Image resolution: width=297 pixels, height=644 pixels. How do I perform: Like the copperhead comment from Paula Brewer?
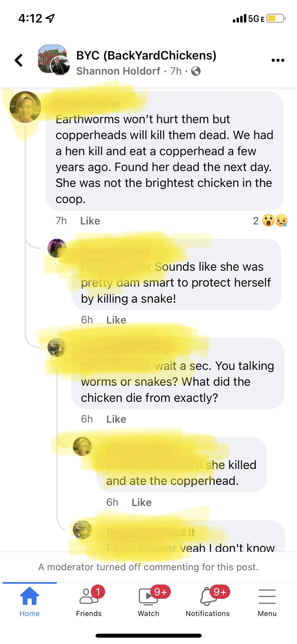pyautogui.click(x=90, y=221)
